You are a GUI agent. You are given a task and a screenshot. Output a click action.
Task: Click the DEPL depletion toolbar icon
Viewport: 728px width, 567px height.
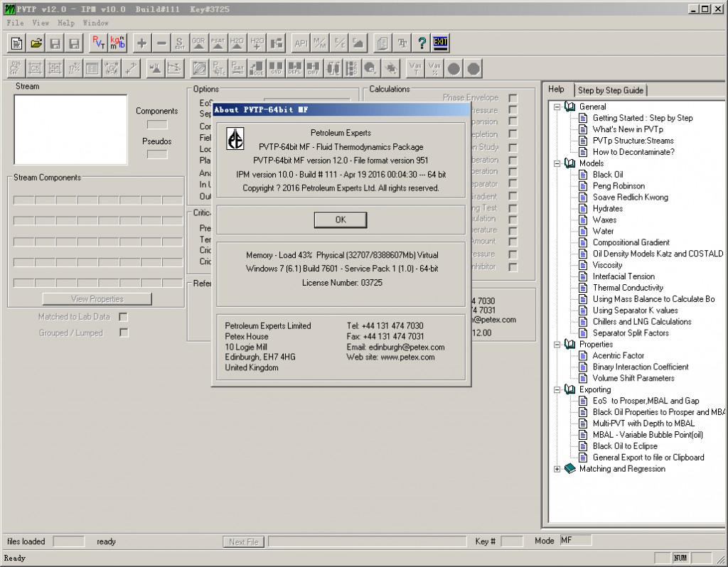(295, 69)
